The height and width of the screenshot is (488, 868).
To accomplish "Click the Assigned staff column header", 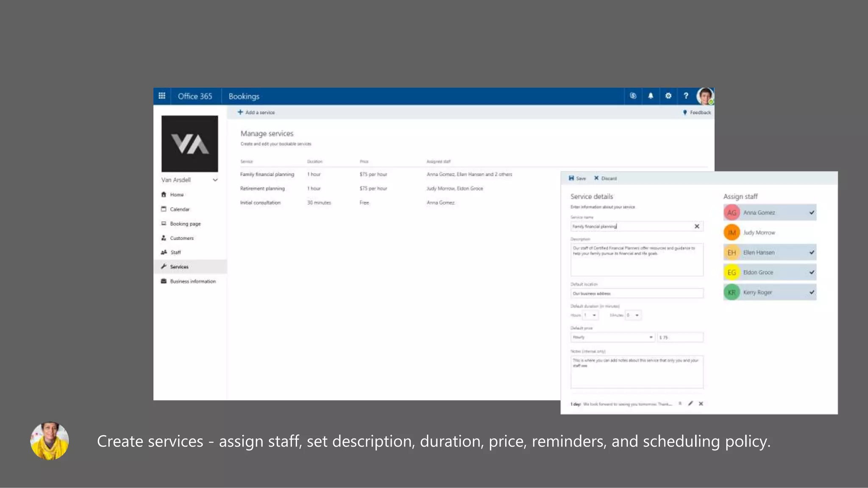I will (x=438, y=161).
